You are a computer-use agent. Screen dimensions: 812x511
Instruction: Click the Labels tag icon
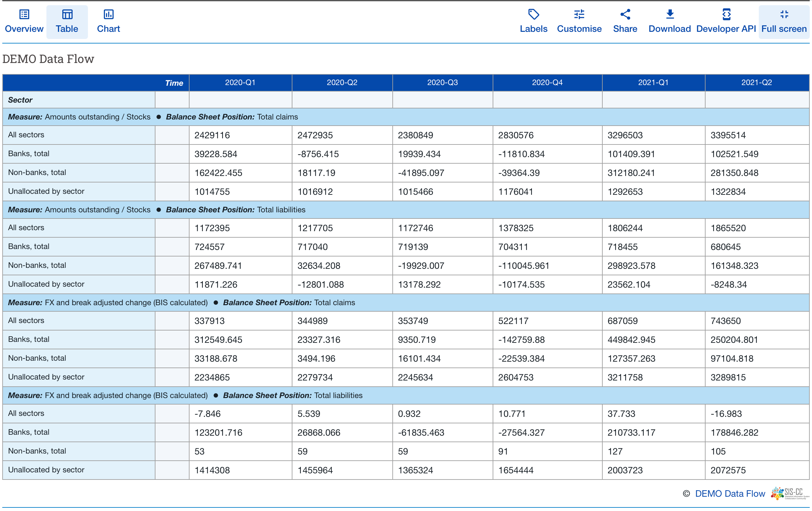click(x=533, y=14)
